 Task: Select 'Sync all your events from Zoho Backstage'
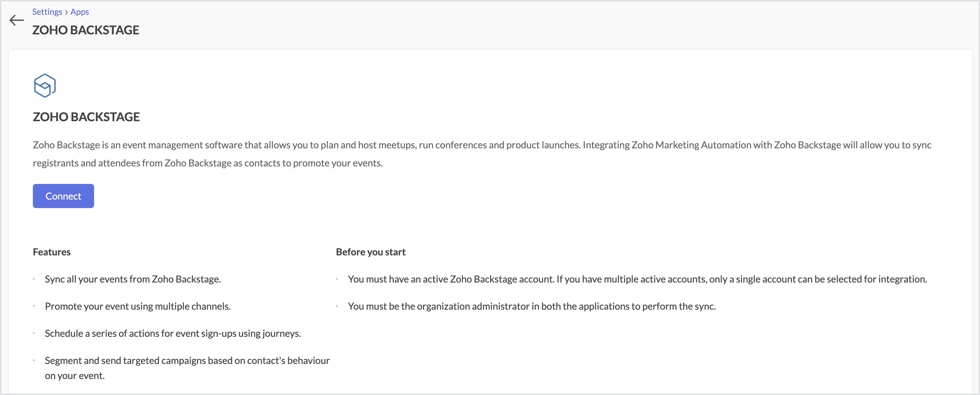(x=133, y=279)
